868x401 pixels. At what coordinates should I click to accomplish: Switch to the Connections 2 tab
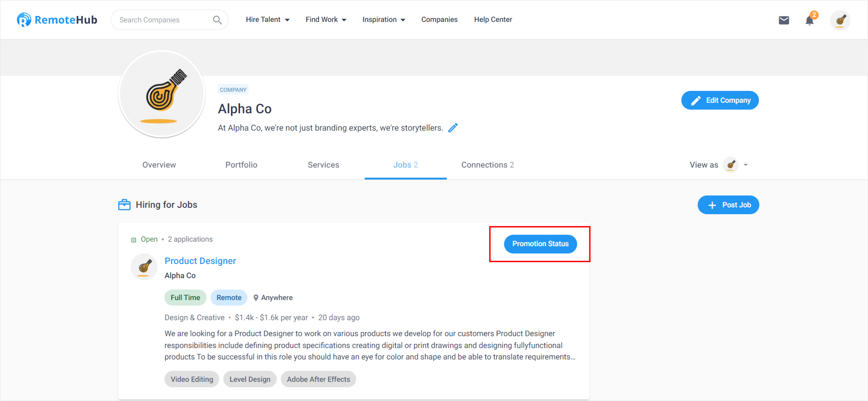click(488, 165)
